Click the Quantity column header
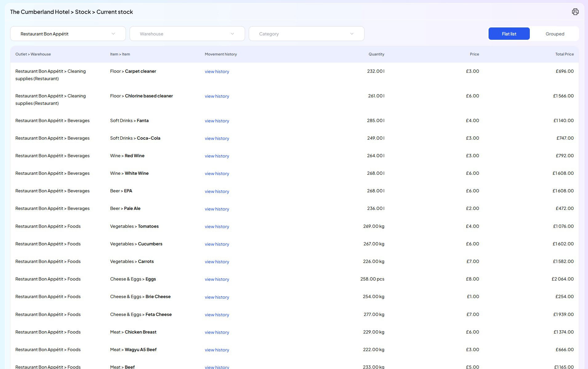588x369 pixels. 376,54
